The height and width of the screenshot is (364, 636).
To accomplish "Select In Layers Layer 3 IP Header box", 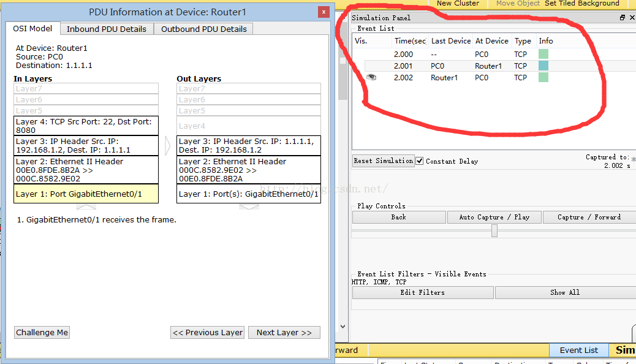I will pyautogui.click(x=86, y=145).
